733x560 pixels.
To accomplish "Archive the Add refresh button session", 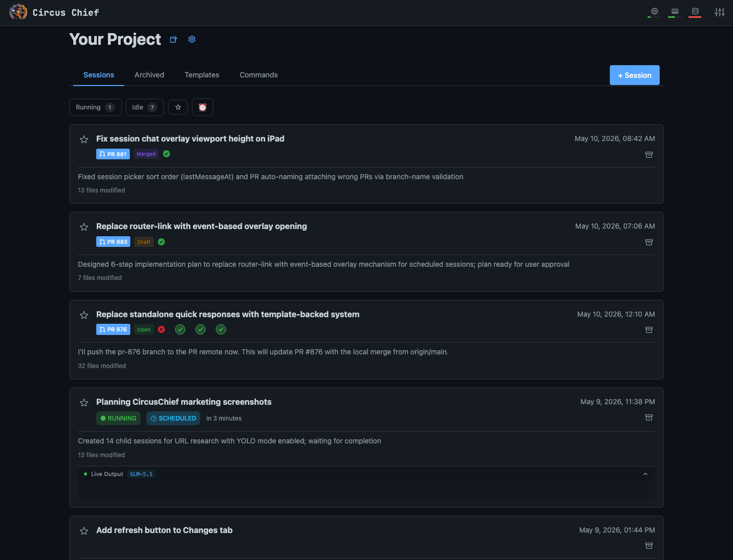I will 649,546.
